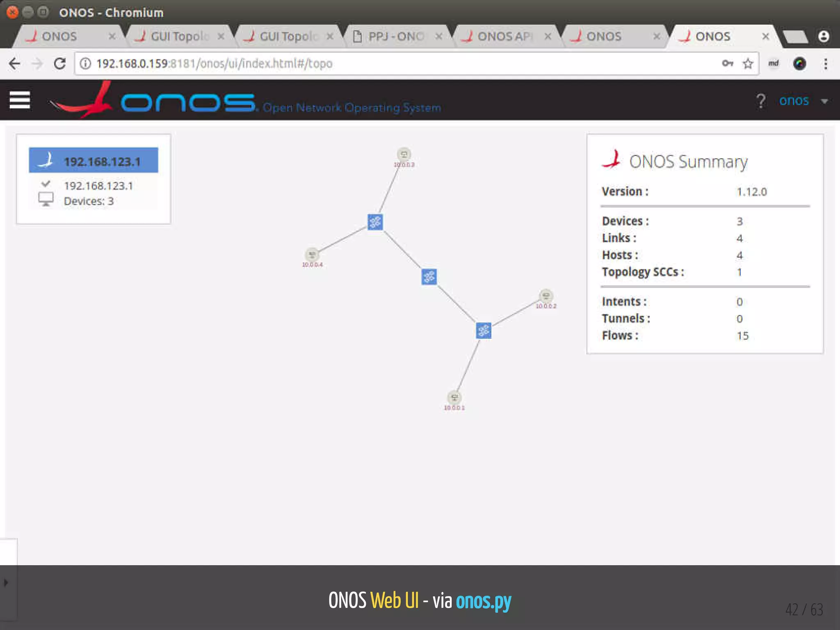This screenshot has height=630, width=840.
Task: Select the switch connected to host 10.0.0.2
Action: (x=484, y=331)
